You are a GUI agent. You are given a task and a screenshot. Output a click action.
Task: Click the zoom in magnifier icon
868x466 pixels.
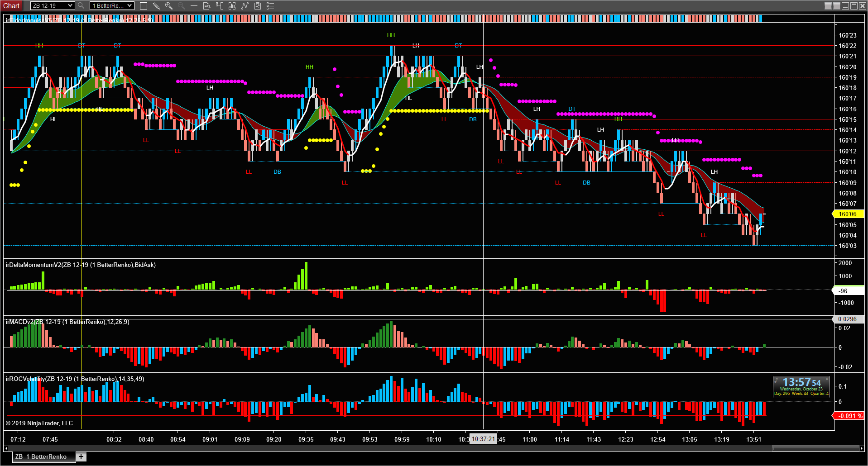pyautogui.click(x=169, y=6)
